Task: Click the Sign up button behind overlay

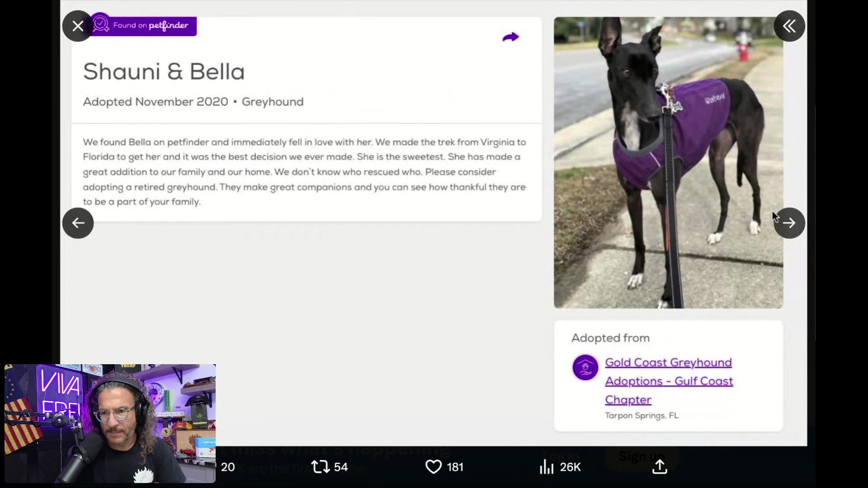Action: tap(642, 457)
